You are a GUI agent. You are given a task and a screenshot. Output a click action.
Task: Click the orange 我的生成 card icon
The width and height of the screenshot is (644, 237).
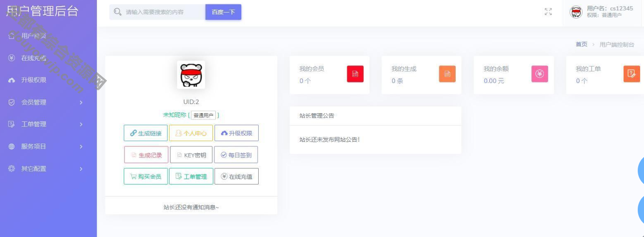point(447,74)
